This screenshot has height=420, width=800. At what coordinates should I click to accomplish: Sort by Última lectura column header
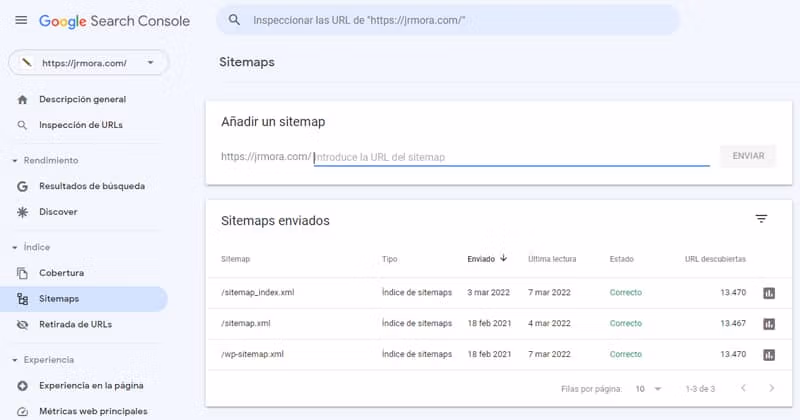552,259
